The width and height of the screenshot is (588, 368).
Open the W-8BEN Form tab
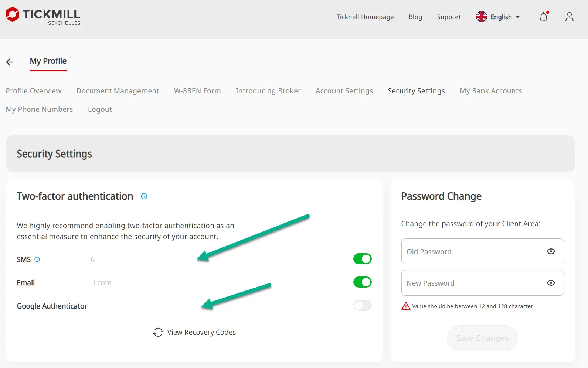click(197, 91)
